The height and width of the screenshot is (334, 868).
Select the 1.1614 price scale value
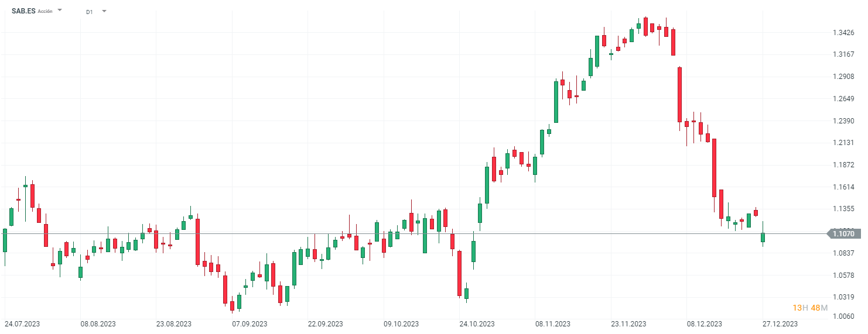click(843, 187)
